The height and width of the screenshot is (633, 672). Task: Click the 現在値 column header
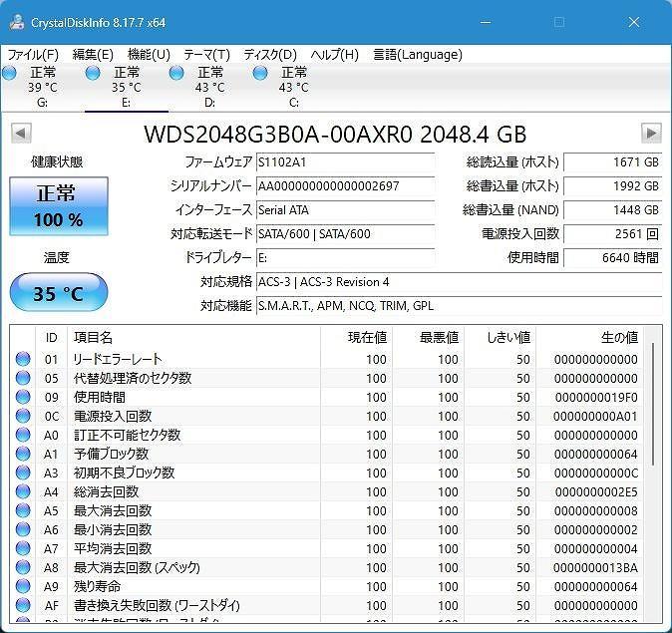[356, 338]
